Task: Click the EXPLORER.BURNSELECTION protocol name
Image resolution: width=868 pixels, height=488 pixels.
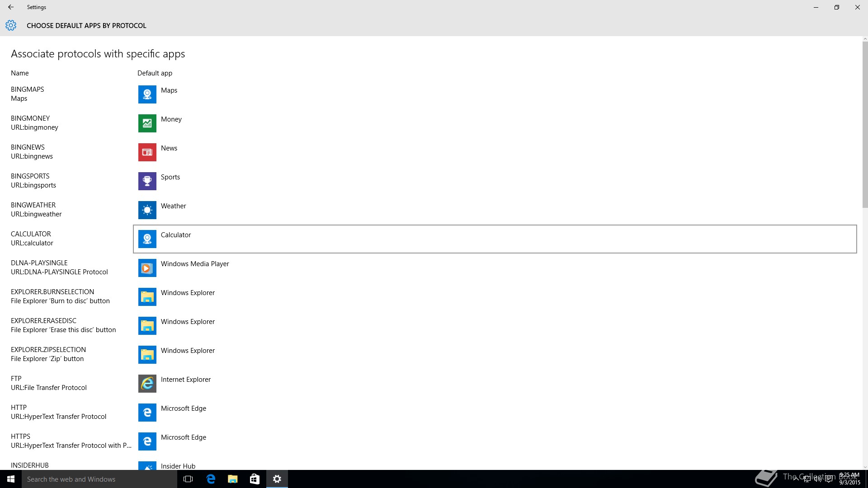Action: pos(52,292)
